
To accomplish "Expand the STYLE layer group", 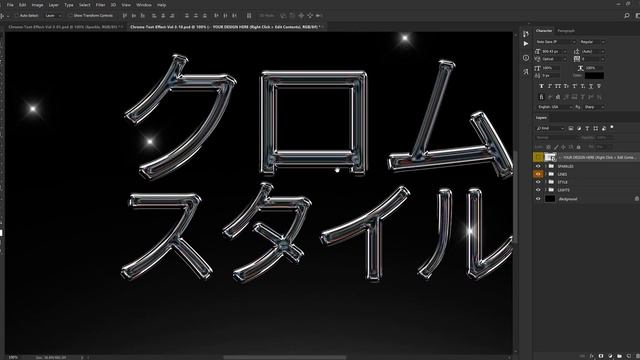I will click(x=546, y=182).
